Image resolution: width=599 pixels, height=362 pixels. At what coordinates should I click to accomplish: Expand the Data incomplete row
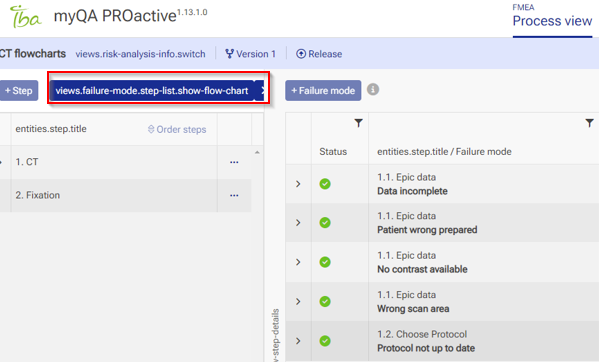(298, 184)
